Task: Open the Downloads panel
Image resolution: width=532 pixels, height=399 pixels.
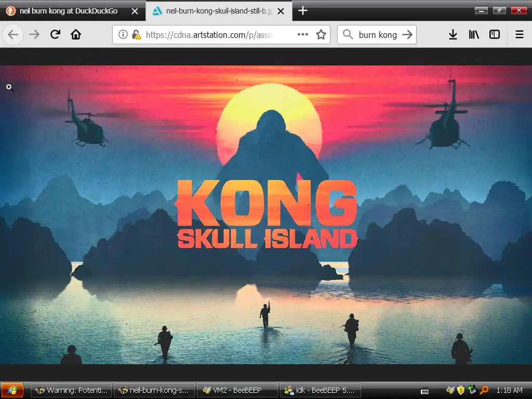Action: (453, 34)
